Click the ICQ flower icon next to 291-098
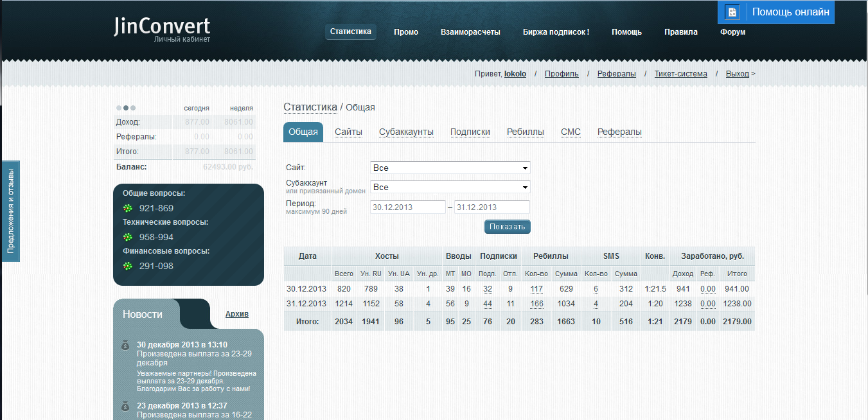 (128, 266)
